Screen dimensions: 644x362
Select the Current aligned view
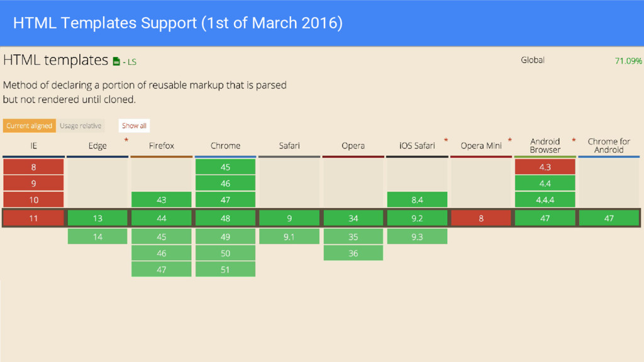point(29,126)
